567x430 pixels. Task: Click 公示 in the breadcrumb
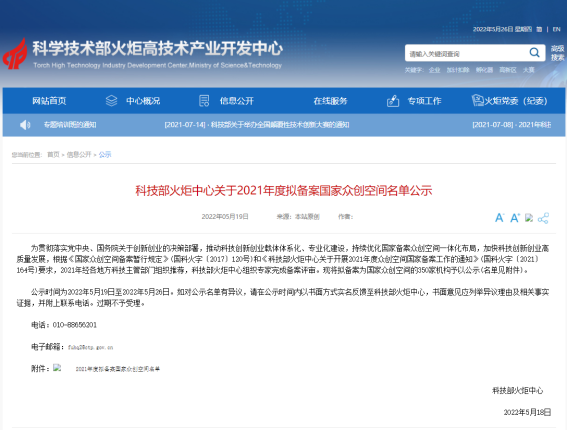pyautogui.click(x=105, y=155)
